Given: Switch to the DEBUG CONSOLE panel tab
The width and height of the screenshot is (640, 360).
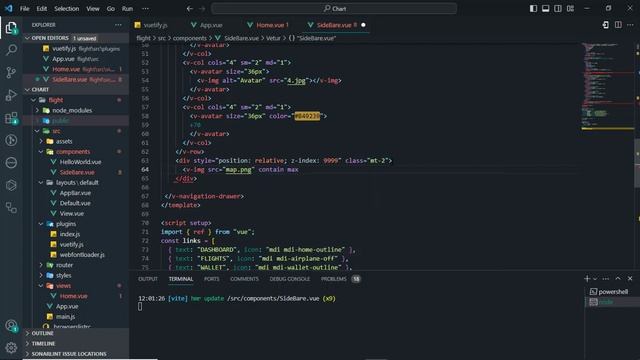Looking at the screenshot, I should click(x=289, y=279).
